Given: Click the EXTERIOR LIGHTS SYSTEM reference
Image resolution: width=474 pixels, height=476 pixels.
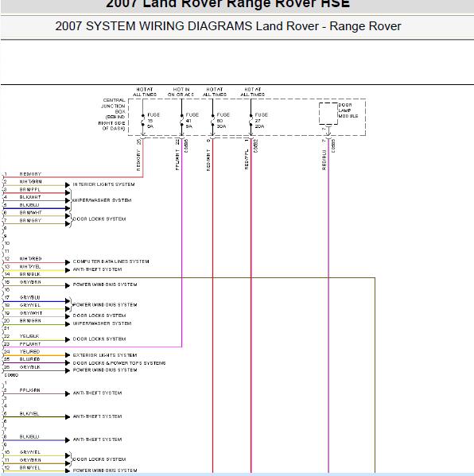Looking at the screenshot, I should tap(105, 355).
